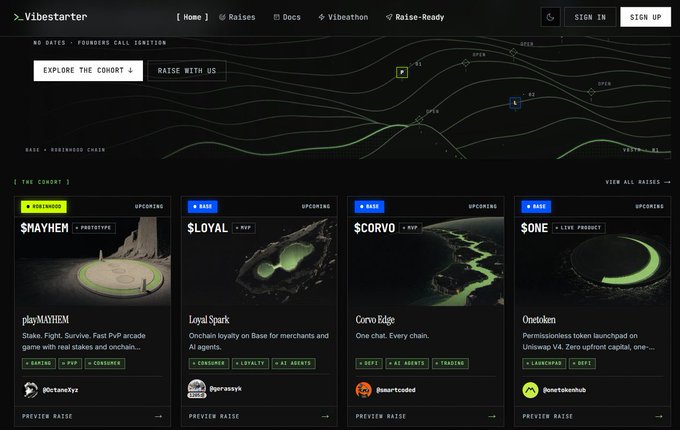Image resolution: width=680 pixels, height=430 pixels.
Task: Click arrow icon on playMAYHEM preview row
Action: [x=158, y=417]
